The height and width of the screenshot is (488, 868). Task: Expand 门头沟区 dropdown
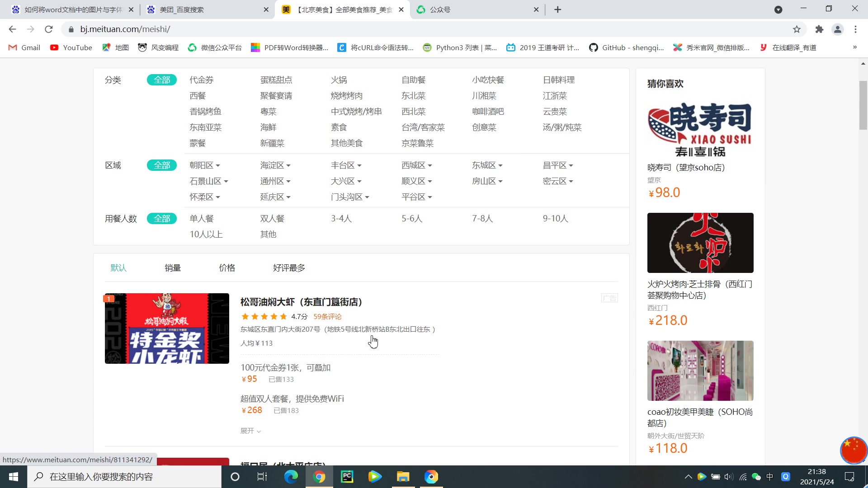350,197
